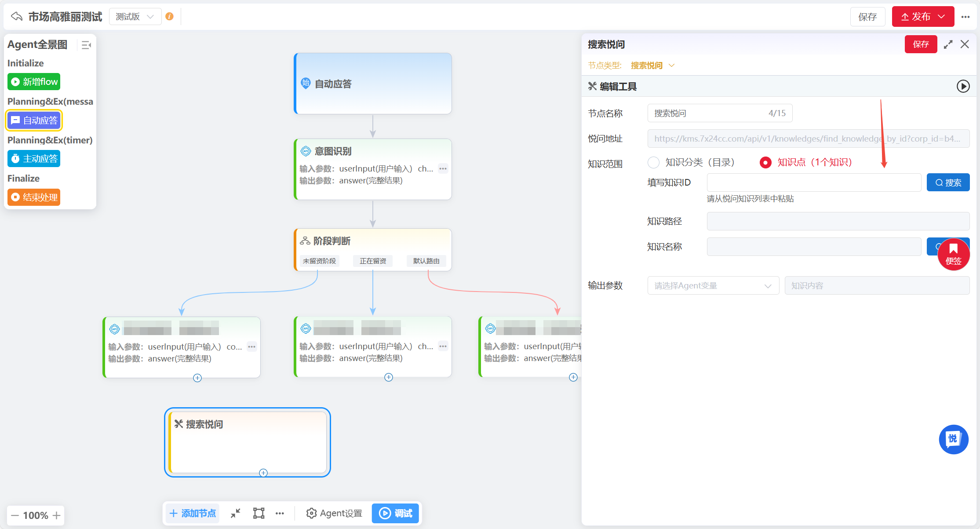
Task: Click the blue 搜索 button
Action: tap(948, 182)
